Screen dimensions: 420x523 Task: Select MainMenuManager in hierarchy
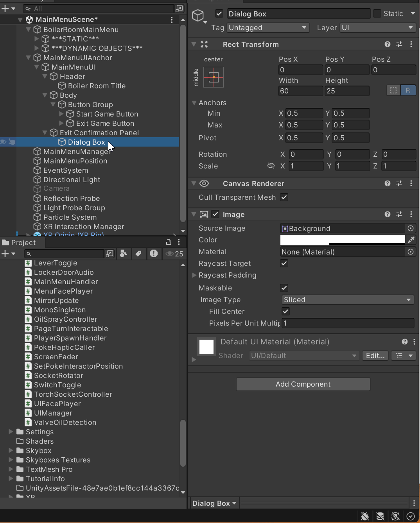[x=77, y=151]
